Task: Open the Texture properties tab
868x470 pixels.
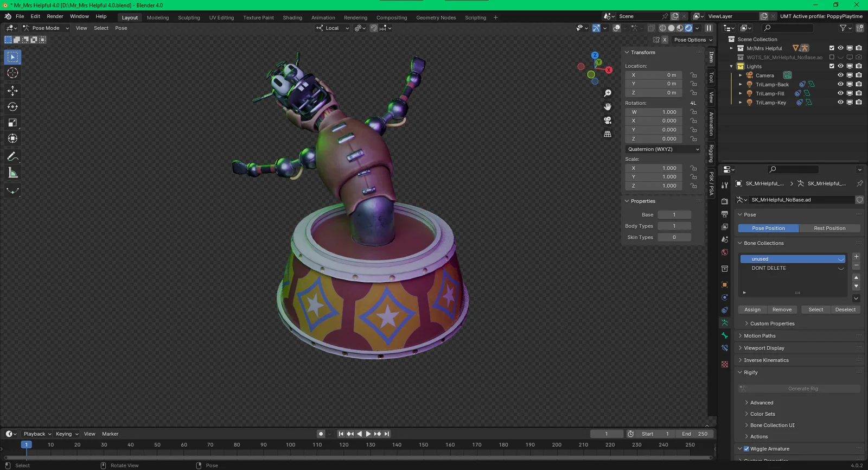Action: [725, 364]
